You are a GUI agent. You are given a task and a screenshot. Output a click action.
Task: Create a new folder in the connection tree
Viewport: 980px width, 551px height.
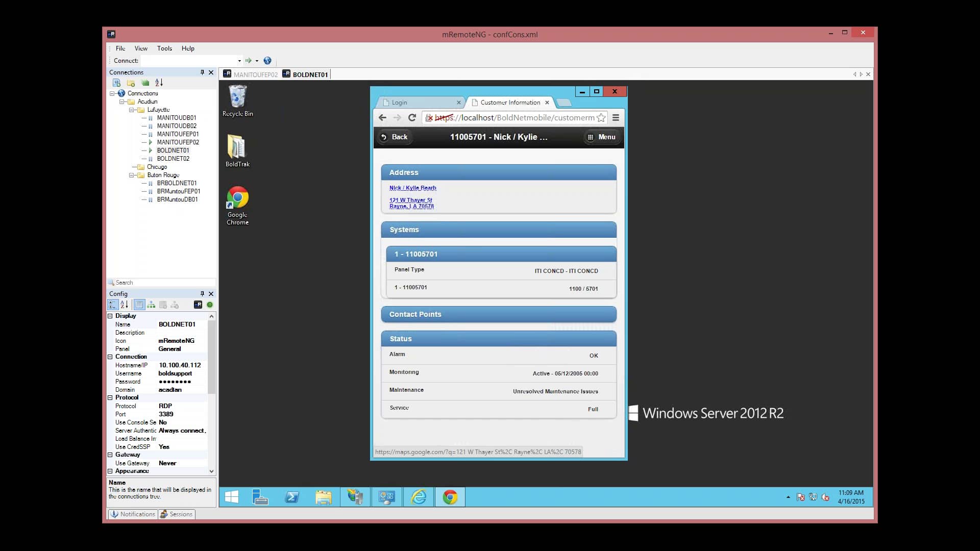click(x=131, y=83)
